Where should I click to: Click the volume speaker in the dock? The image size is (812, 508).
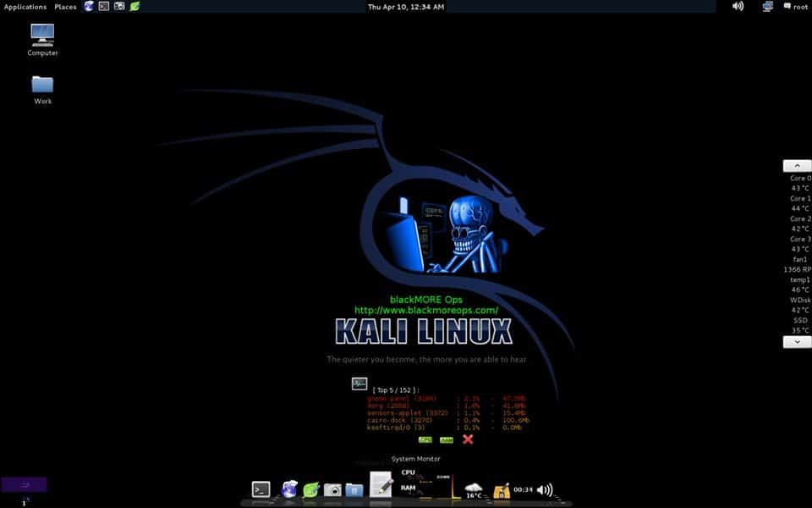[x=544, y=489]
